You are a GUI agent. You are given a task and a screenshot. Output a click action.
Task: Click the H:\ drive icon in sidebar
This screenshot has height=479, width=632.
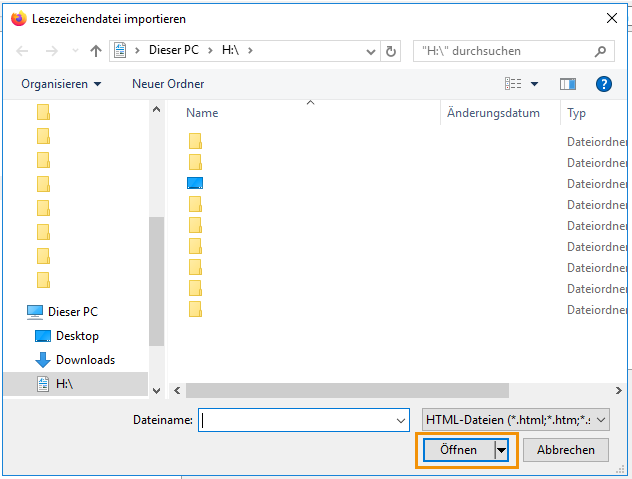43,384
